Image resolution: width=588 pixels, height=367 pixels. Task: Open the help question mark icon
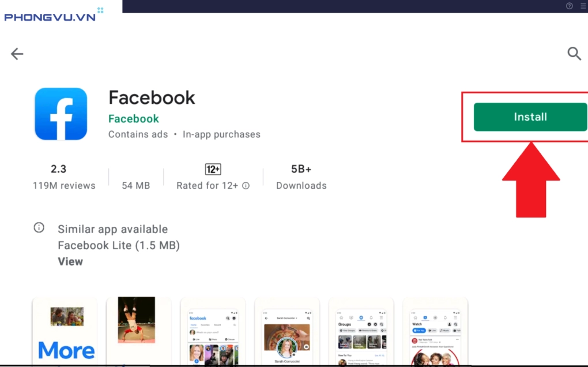coord(568,6)
